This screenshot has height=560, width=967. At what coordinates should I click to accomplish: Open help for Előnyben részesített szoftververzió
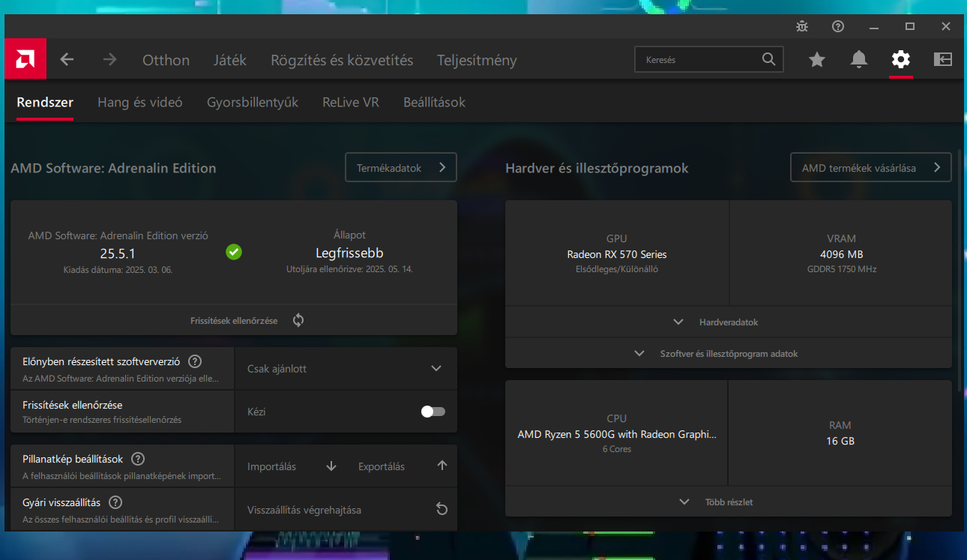tap(195, 361)
